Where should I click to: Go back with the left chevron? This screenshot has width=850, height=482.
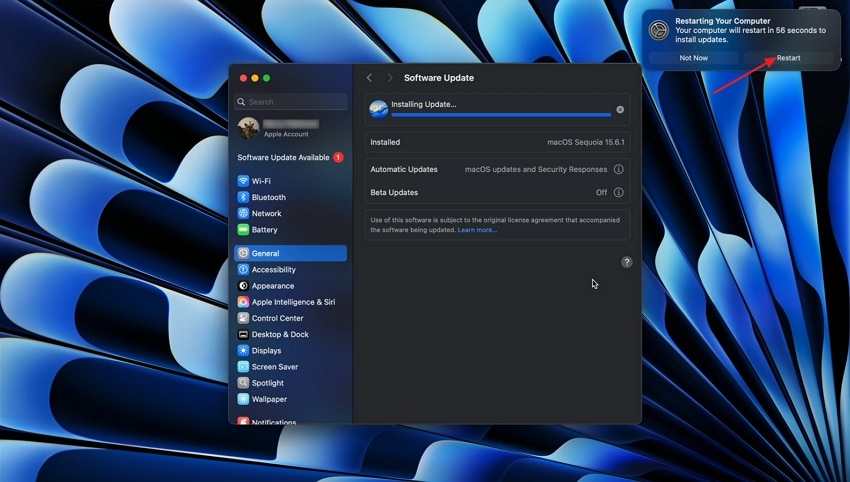coord(370,78)
